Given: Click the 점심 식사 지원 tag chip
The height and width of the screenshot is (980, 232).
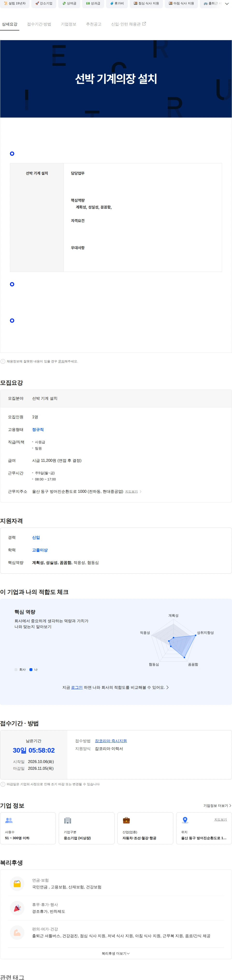Looking at the screenshot, I should pyautogui.click(x=146, y=3).
